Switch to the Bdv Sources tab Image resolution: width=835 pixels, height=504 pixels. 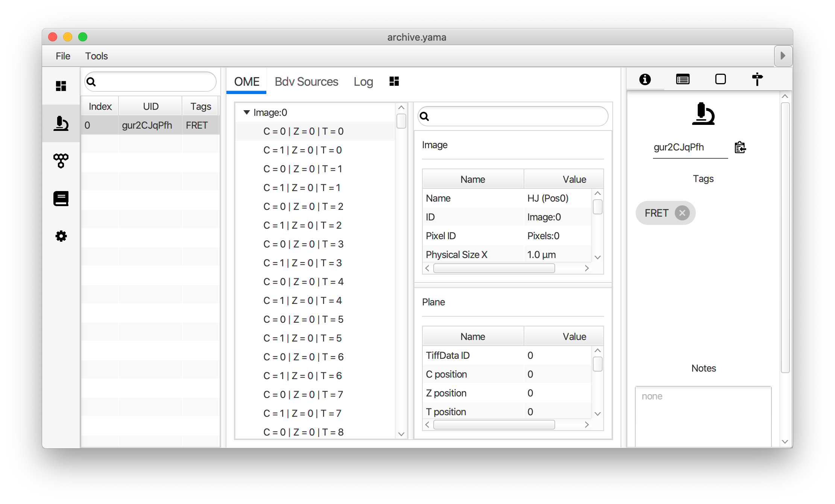coord(306,82)
